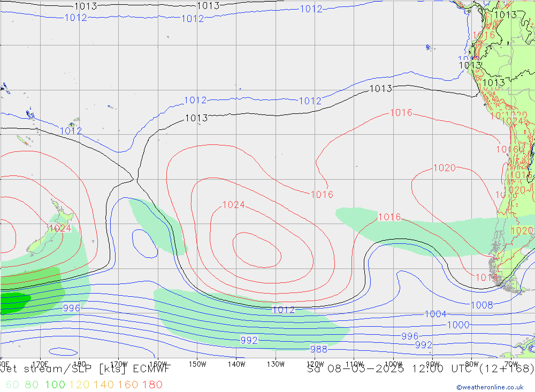Select the 80W longitude label
Screen dimensions: 535x392
[x=472, y=364]
